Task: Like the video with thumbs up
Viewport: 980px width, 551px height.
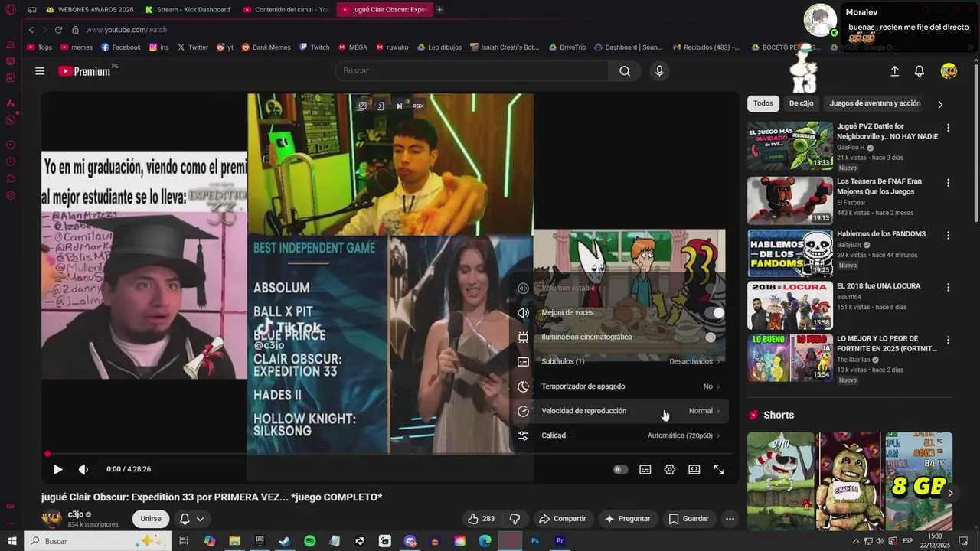Action: coord(481,519)
